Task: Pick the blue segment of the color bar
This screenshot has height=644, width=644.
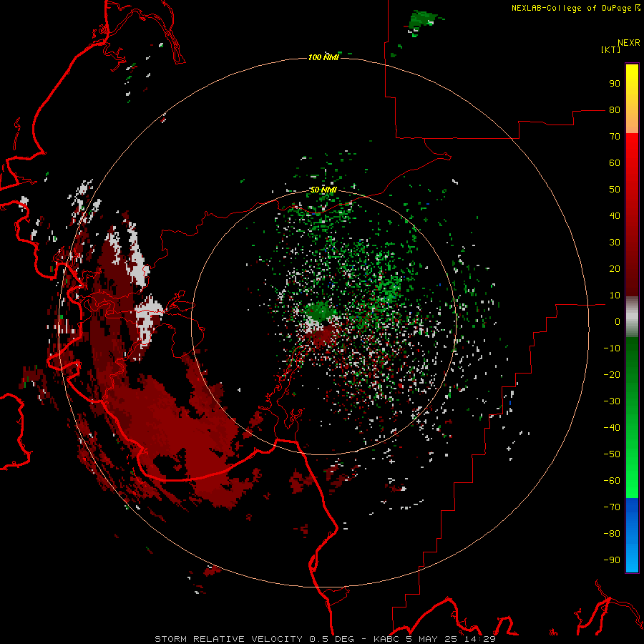Action: [632, 535]
